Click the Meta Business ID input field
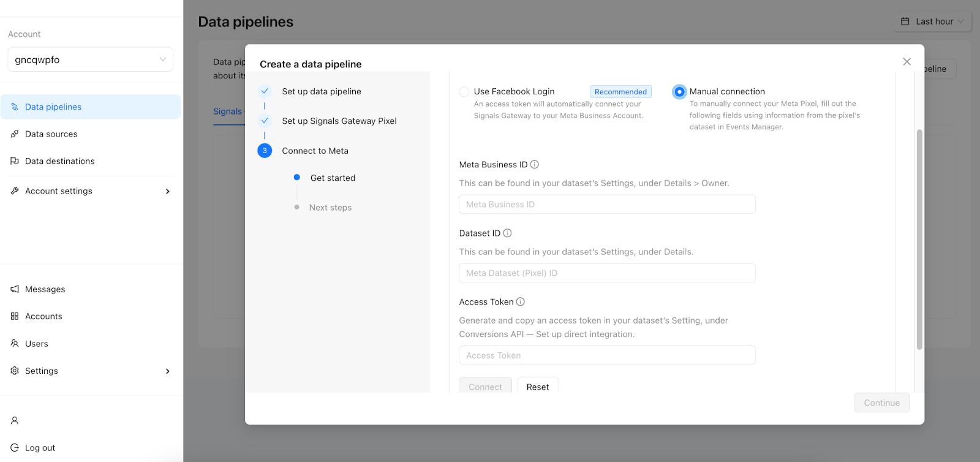Image resolution: width=980 pixels, height=462 pixels. (607, 204)
